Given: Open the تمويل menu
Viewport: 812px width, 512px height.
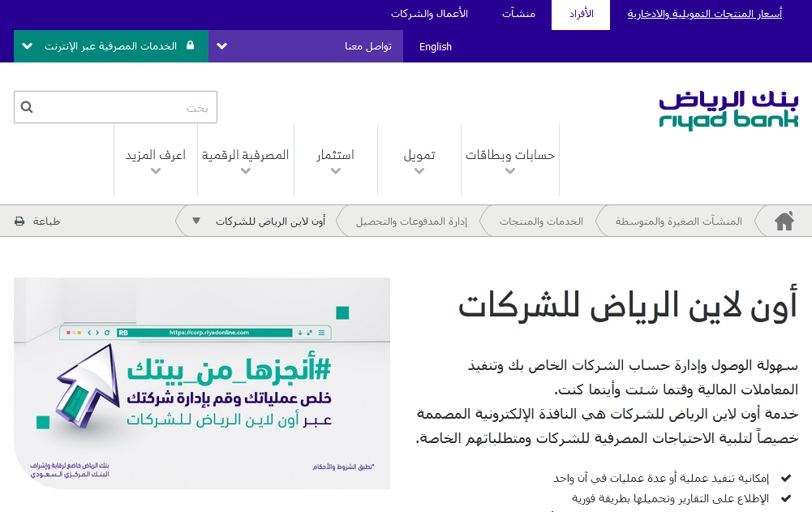Looking at the screenshot, I should point(419,155).
